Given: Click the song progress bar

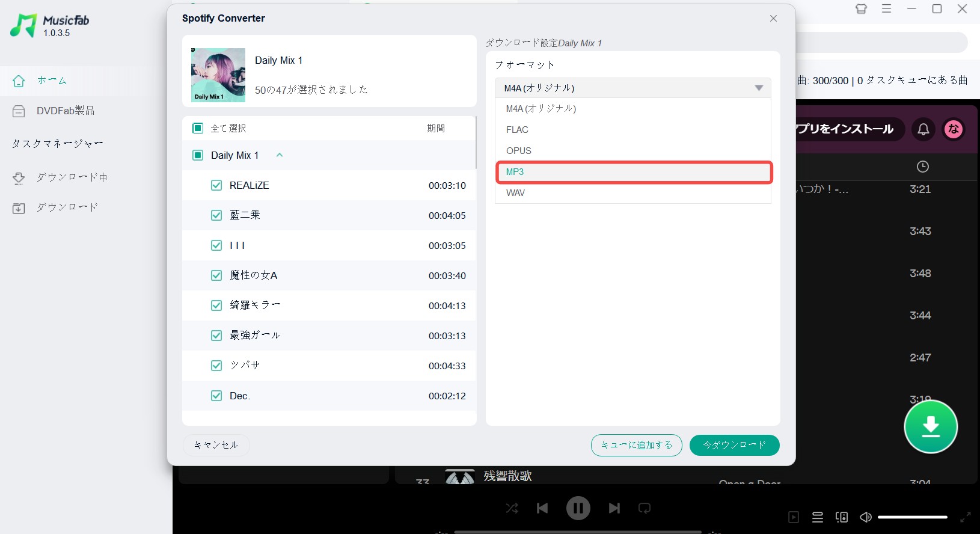Looking at the screenshot, I should click(x=578, y=532).
